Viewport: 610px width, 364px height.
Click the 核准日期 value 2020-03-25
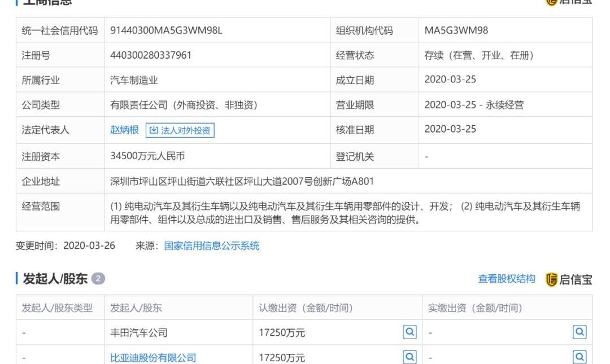[x=450, y=129]
